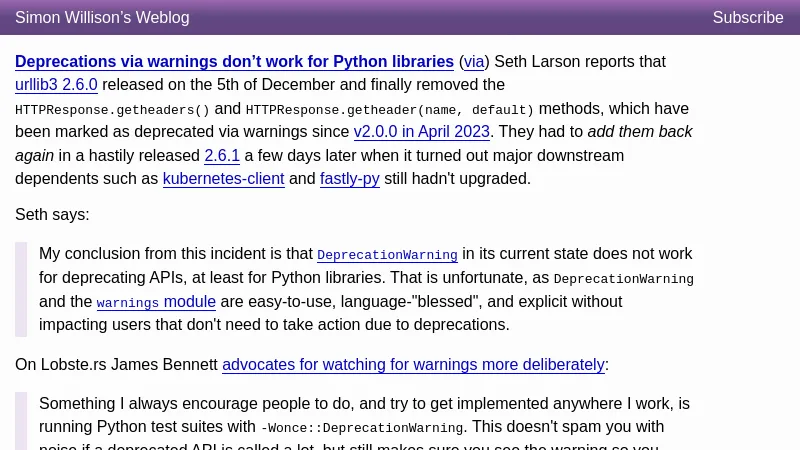Follow the "via" source link
Viewport: 800px width, 450px height.
click(474, 62)
